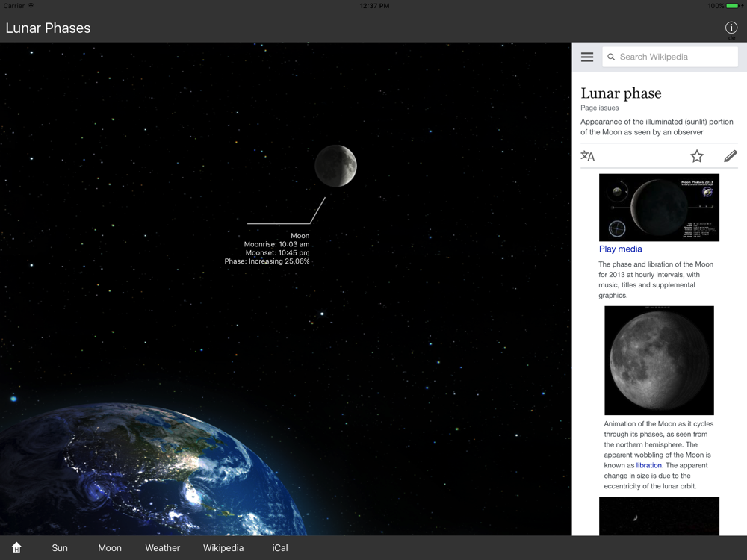Tap 'Phase: Increasing 25,06%' text
Viewport: 747px width, 560px height.
[x=267, y=261]
